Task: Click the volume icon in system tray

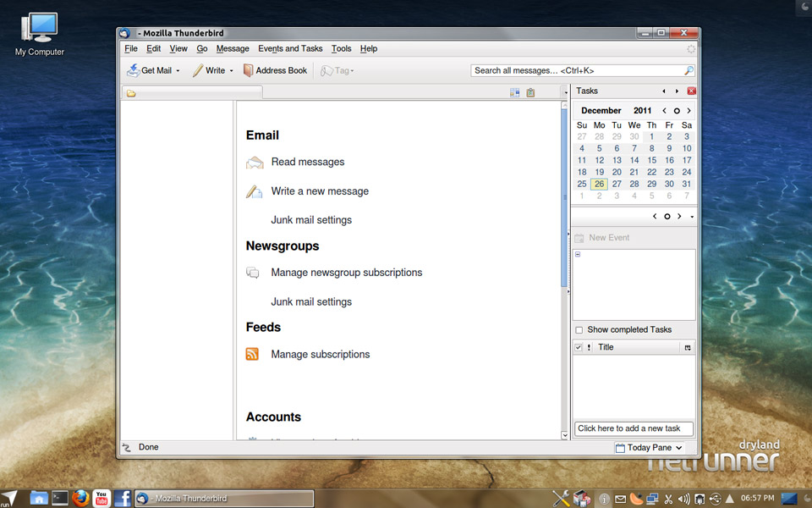Action: tap(683, 499)
